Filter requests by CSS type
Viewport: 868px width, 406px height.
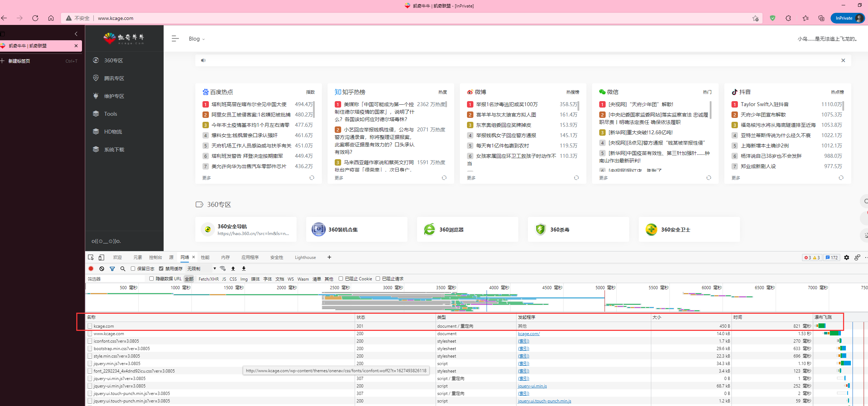pyautogui.click(x=233, y=279)
